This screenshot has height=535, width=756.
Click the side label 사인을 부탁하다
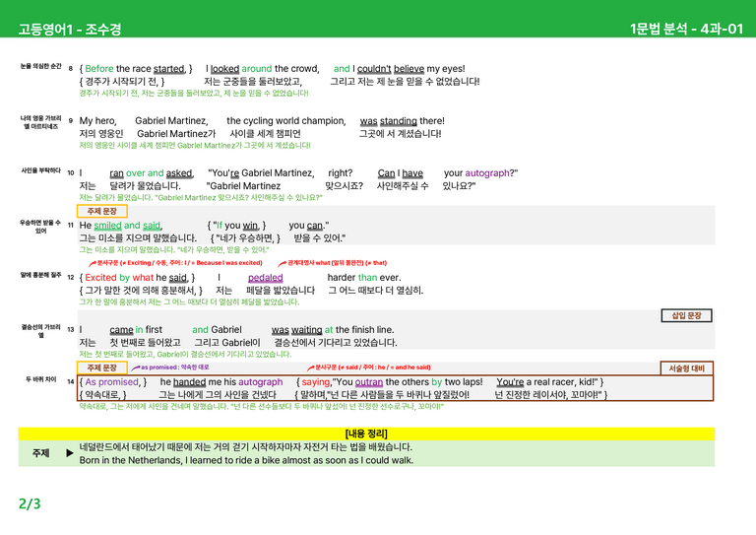click(40, 170)
